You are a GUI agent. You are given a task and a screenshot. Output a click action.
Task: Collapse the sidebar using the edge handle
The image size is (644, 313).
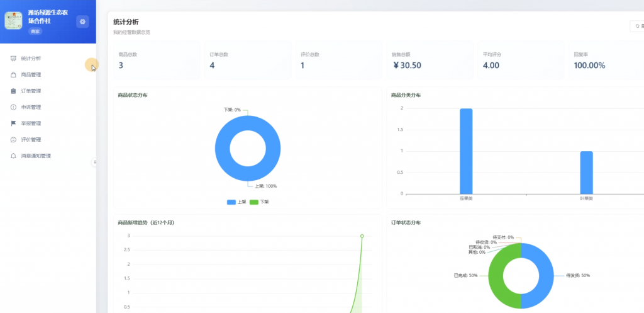(94, 162)
